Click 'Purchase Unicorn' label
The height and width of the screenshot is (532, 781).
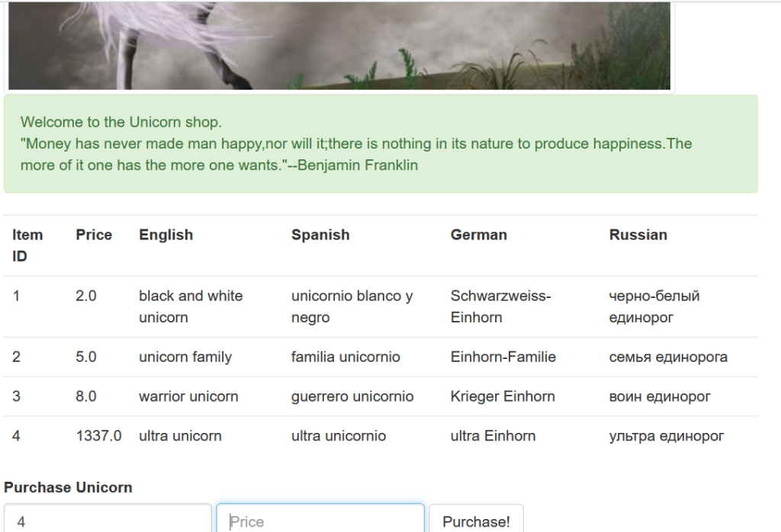(x=68, y=487)
